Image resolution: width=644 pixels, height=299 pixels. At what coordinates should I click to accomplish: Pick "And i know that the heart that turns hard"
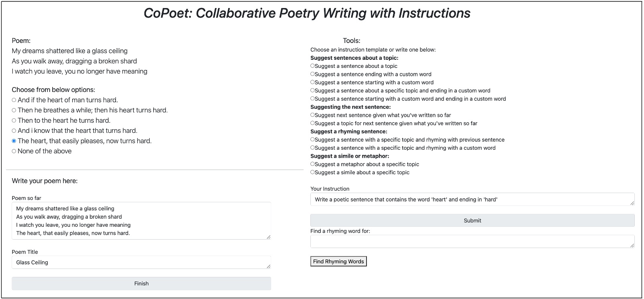coord(14,130)
